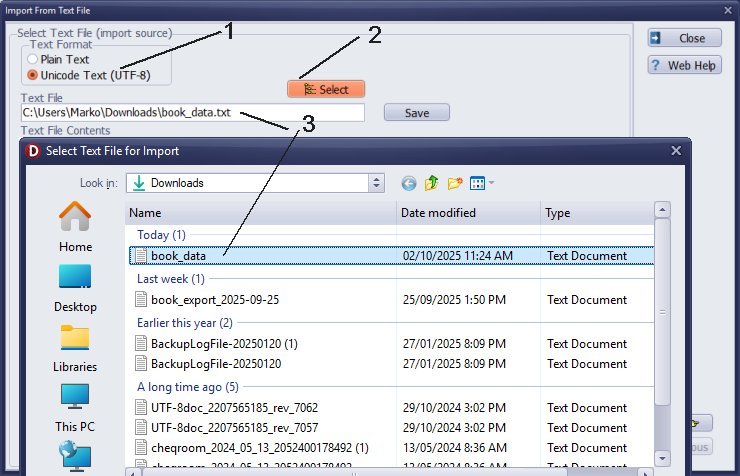Viewport: 740px width, 476px height.
Task: Open Web Help
Action: (x=684, y=65)
